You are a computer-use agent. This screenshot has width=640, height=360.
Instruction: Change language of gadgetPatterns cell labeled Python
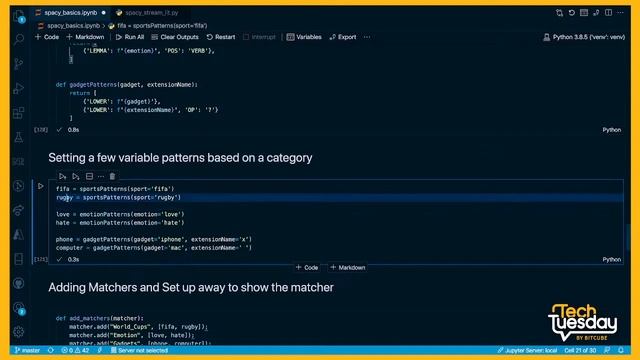tap(611, 130)
